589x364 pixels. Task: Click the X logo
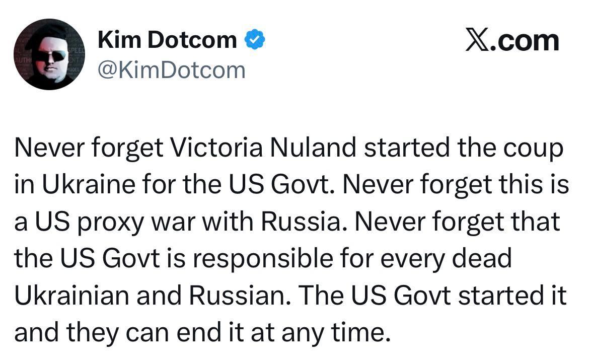(478, 41)
